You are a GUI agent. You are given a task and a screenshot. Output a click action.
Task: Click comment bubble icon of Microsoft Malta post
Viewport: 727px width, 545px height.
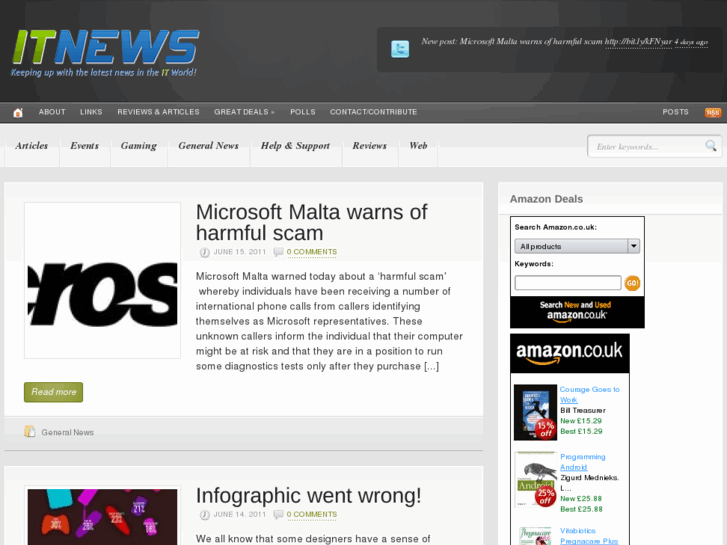[278, 252]
